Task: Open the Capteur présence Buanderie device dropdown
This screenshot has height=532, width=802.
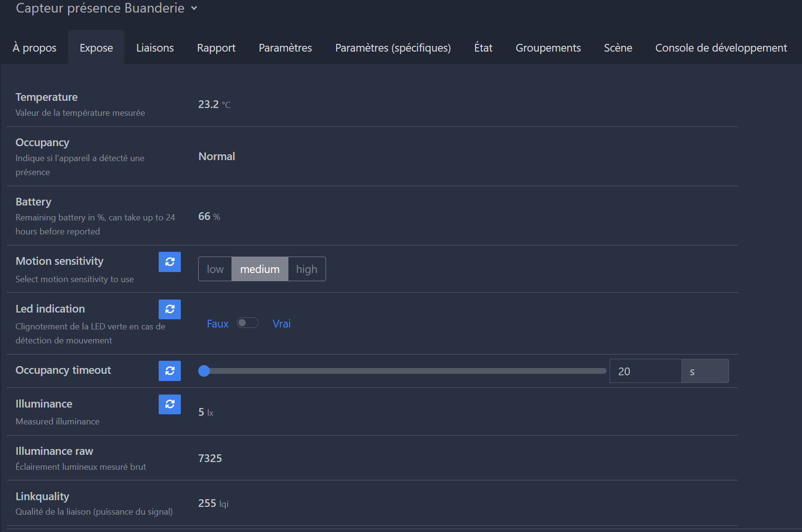Action: (107, 8)
